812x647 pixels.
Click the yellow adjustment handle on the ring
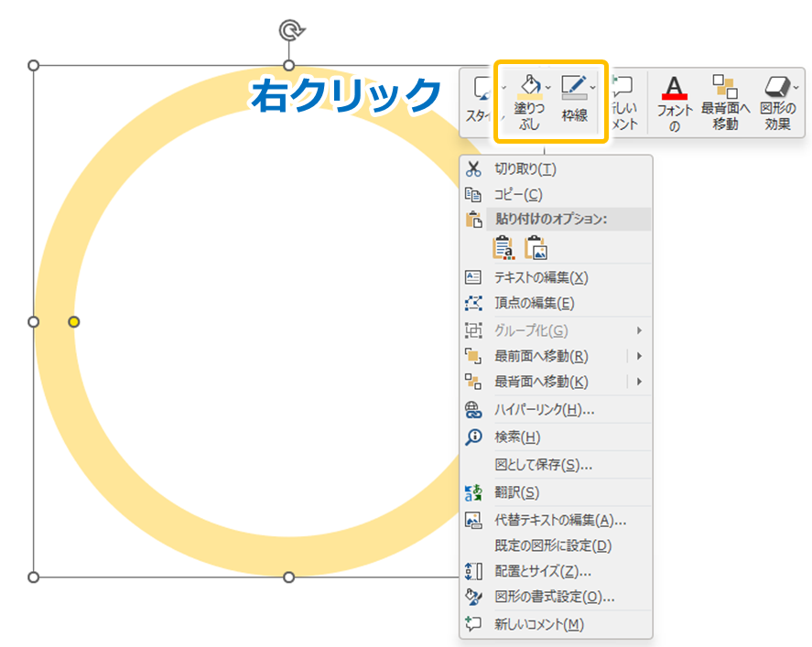[x=74, y=322]
